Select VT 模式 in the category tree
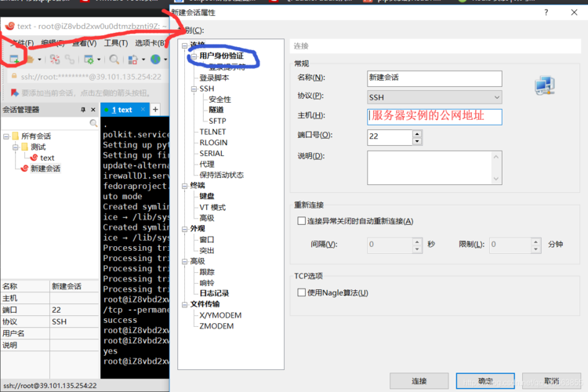Viewport: 588px width, 392px height. click(x=212, y=208)
